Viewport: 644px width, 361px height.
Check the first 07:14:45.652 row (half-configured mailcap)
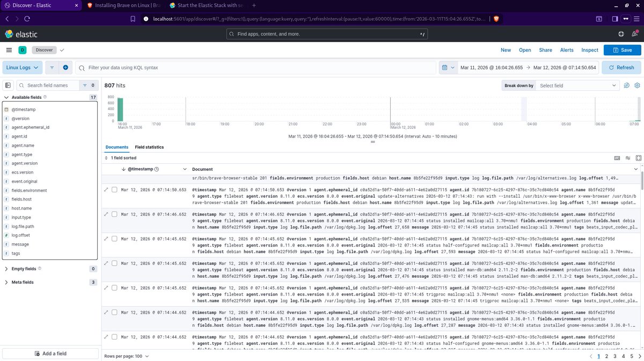coord(114,239)
